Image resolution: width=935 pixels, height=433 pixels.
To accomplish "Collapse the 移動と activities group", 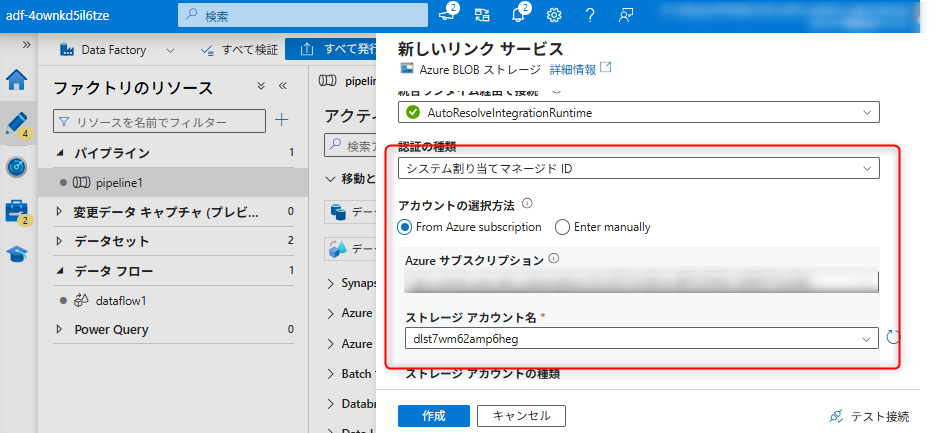I will (332, 178).
